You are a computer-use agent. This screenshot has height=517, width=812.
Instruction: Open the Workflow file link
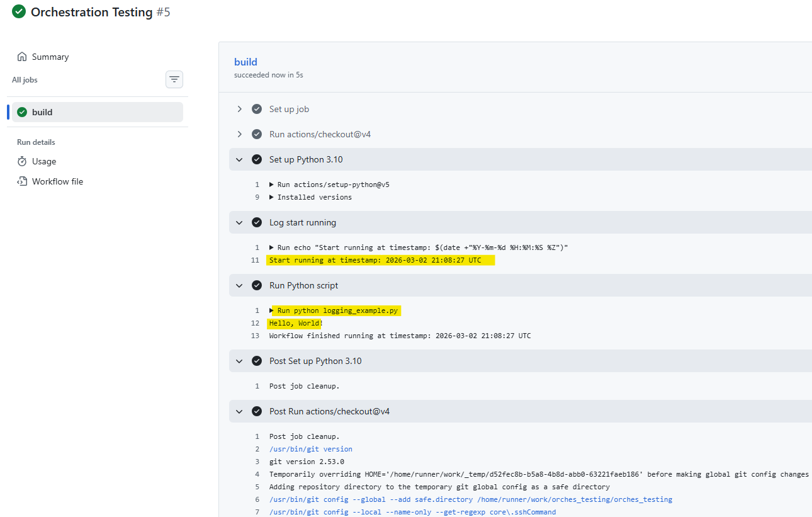(x=57, y=181)
